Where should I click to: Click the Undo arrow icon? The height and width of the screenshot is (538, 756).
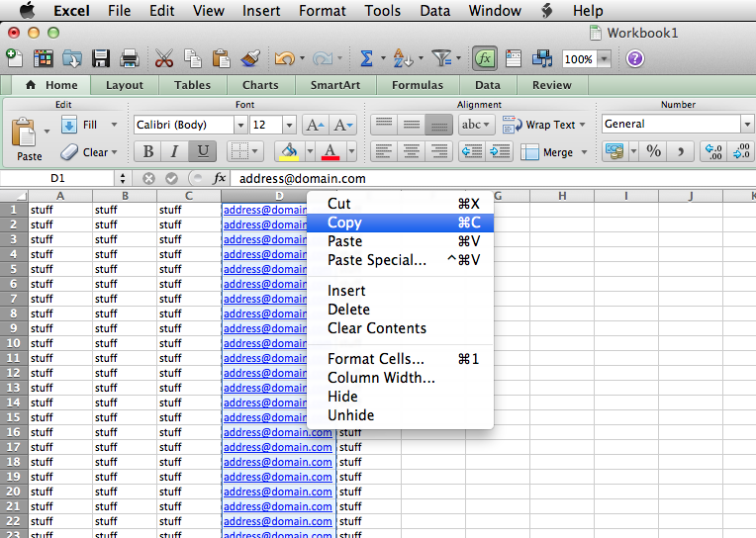click(284, 58)
